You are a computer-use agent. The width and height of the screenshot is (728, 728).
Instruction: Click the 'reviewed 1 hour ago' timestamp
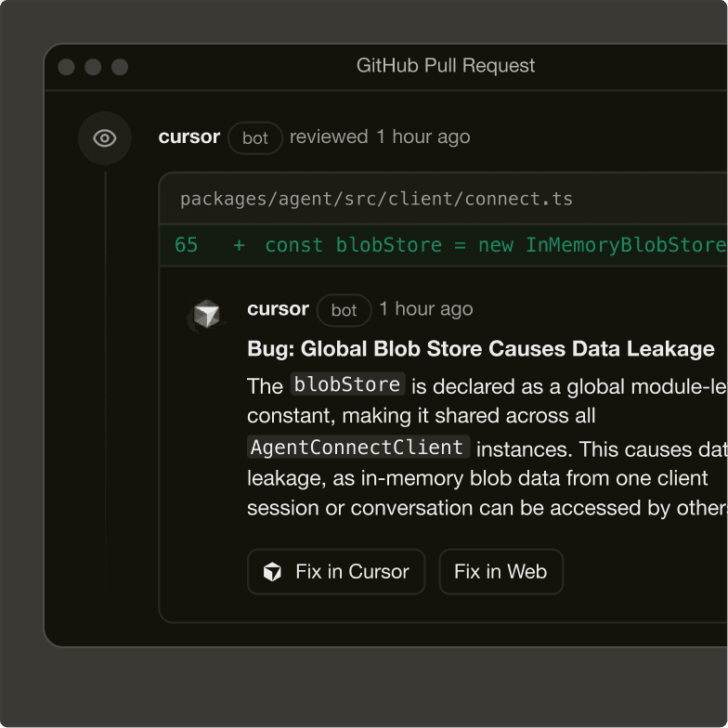380,137
